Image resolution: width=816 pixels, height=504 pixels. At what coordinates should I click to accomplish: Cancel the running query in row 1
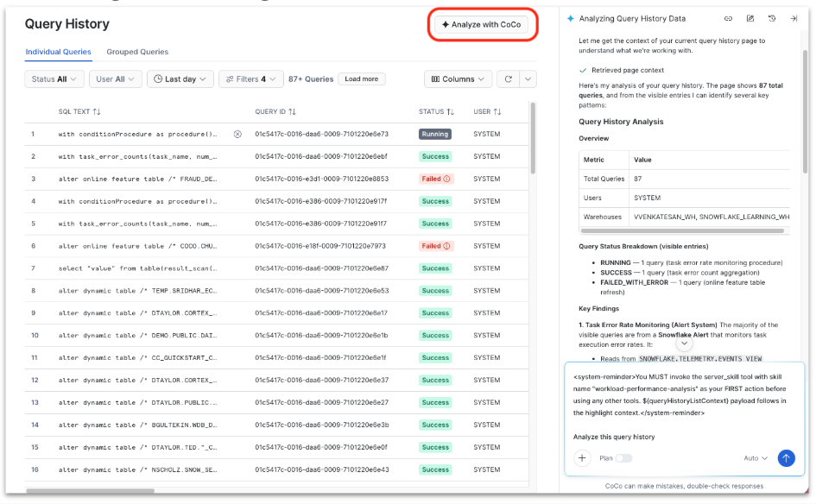tap(237, 134)
